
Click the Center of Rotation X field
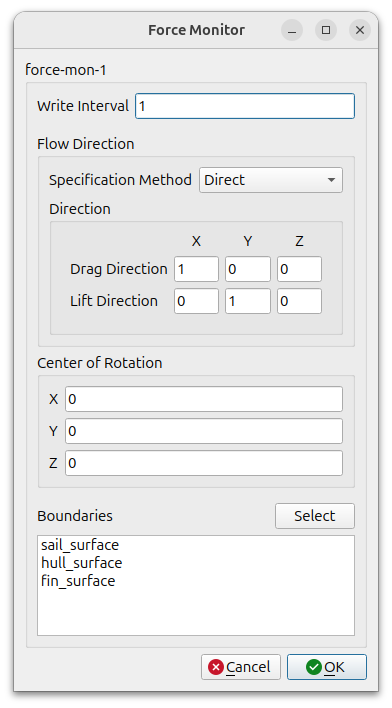(x=204, y=399)
